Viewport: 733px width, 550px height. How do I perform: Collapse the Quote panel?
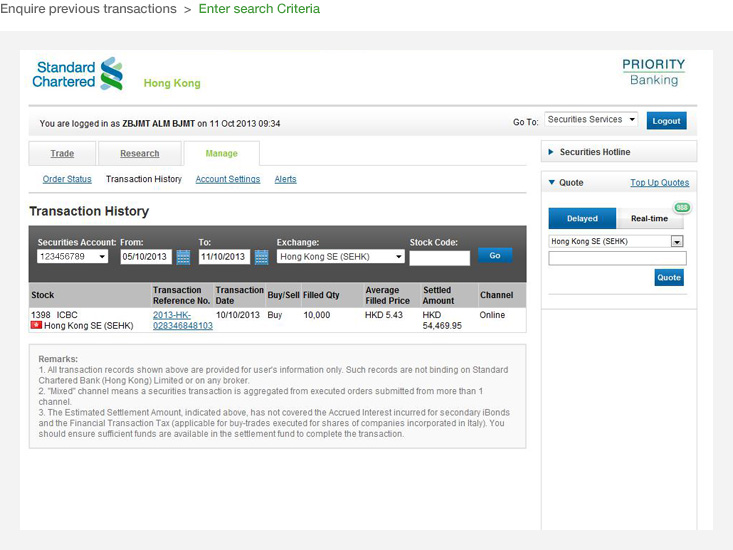point(552,182)
